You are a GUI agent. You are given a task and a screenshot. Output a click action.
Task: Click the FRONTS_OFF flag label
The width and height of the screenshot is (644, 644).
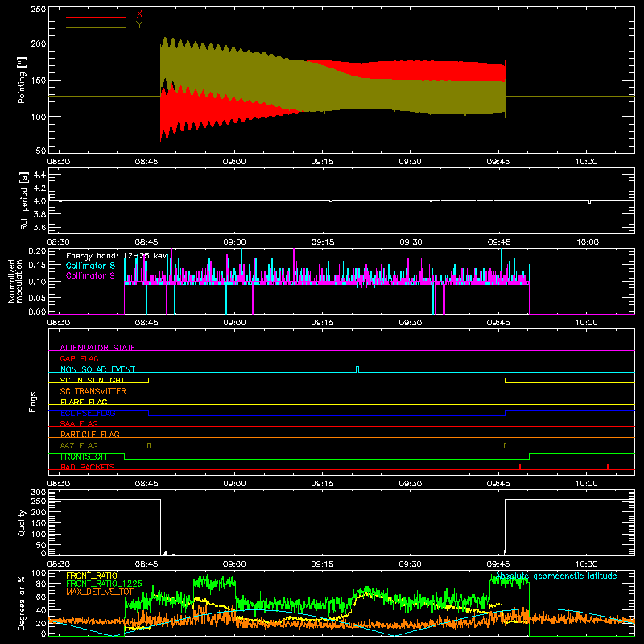85,456
